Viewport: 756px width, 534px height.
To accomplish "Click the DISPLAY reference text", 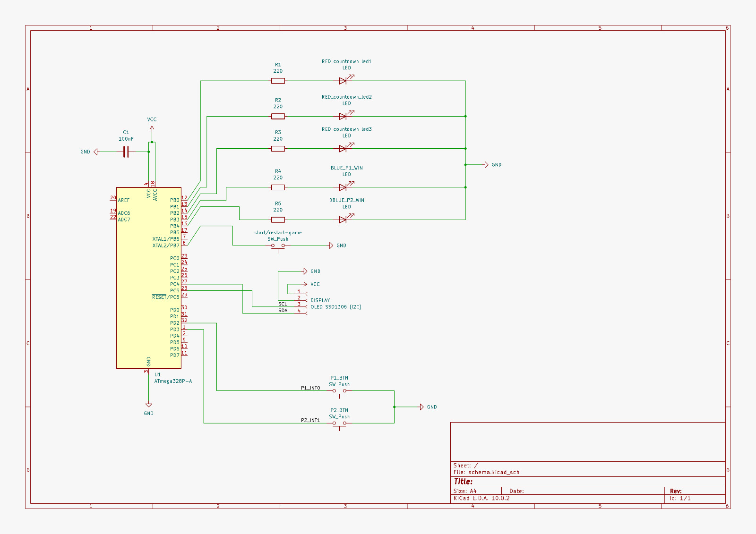I will pyautogui.click(x=320, y=300).
